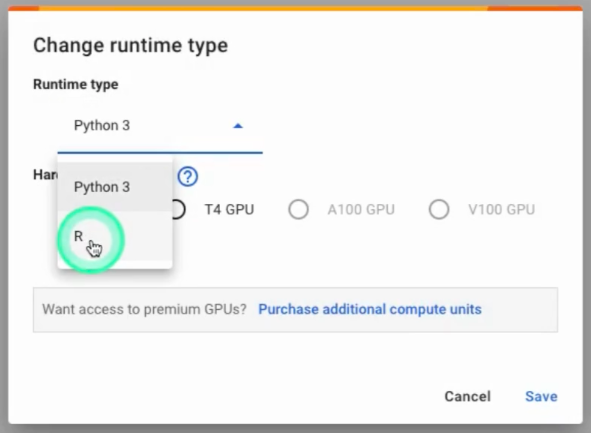Click the 'Change runtime type' dialog title
This screenshot has height=433, width=591.
tap(130, 46)
